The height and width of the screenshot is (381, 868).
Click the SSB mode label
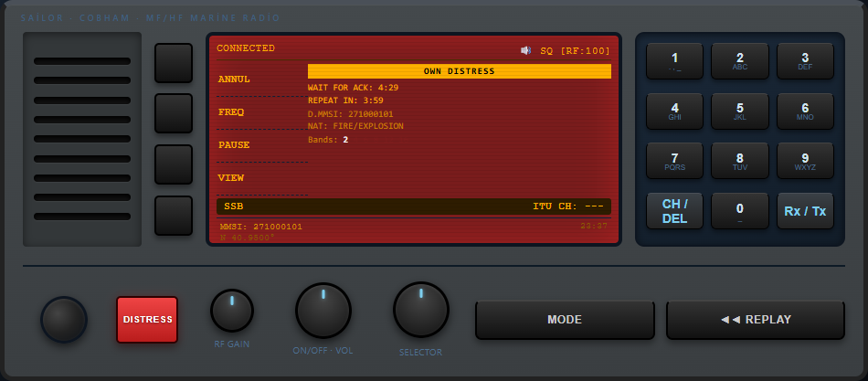(234, 206)
